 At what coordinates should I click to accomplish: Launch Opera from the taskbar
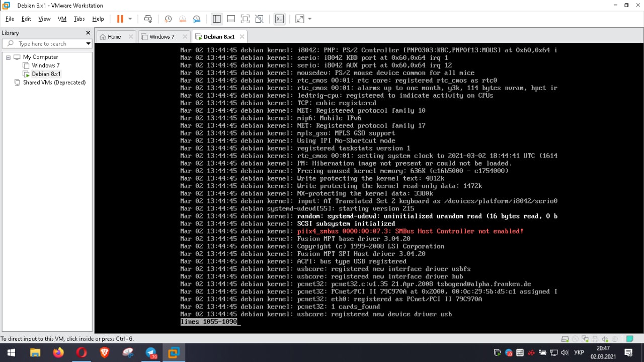click(82, 352)
